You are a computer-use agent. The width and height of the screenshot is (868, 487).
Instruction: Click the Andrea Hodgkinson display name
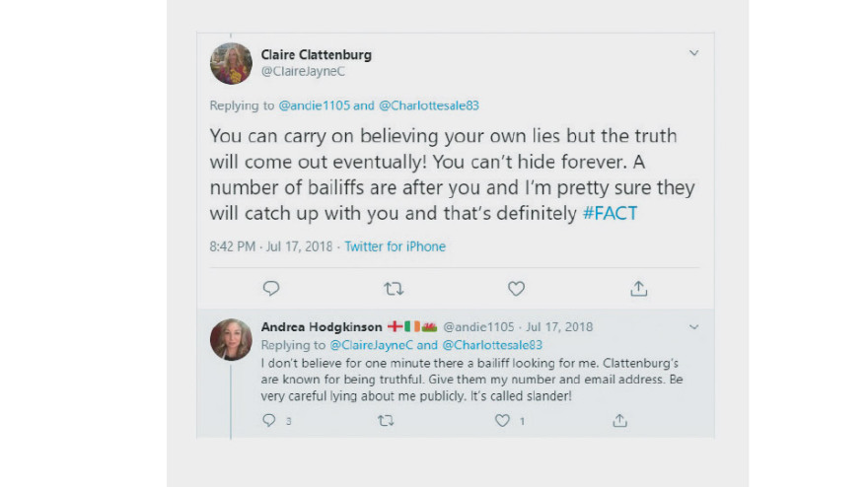click(320, 326)
